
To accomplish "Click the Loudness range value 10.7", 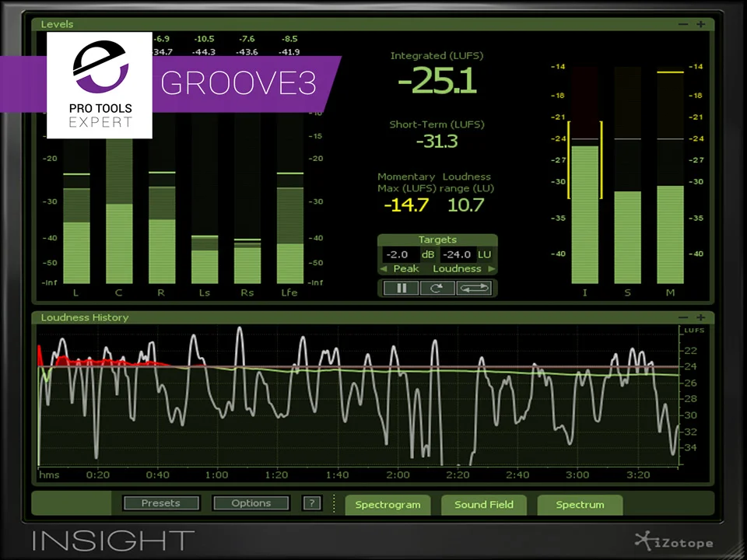I will (466, 205).
